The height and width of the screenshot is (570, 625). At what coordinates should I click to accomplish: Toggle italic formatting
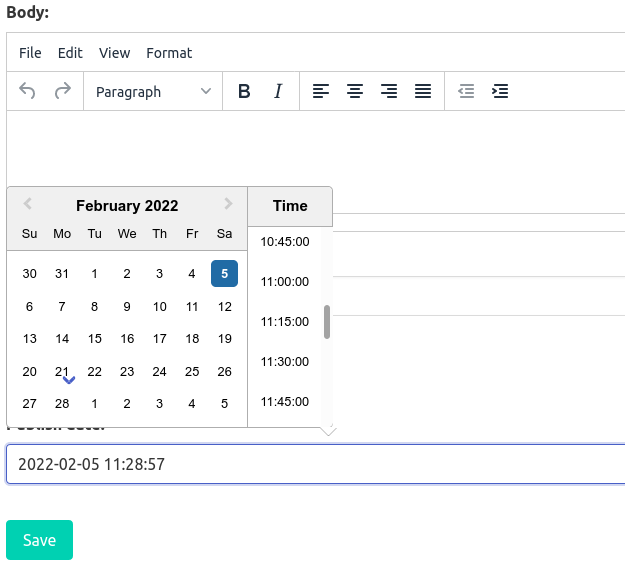278,91
